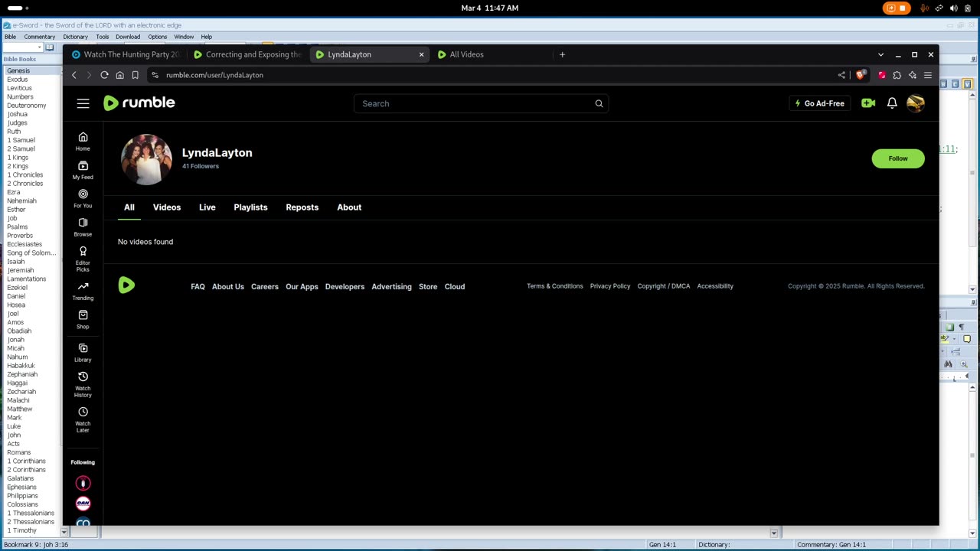Image resolution: width=980 pixels, height=551 pixels.
Task: Open e-Sword Tools menu
Action: click(102, 37)
